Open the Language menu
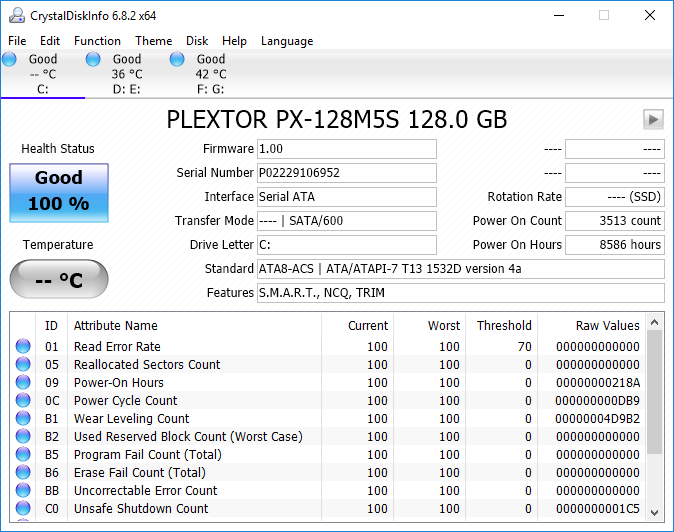 click(287, 41)
